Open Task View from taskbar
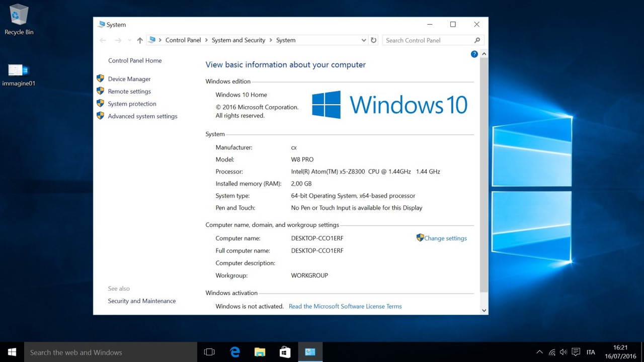Viewport: 644px width, 362px height. click(x=209, y=352)
